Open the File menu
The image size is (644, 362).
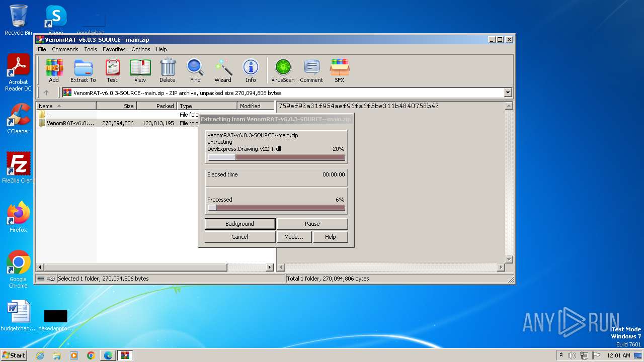pyautogui.click(x=42, y=49)
